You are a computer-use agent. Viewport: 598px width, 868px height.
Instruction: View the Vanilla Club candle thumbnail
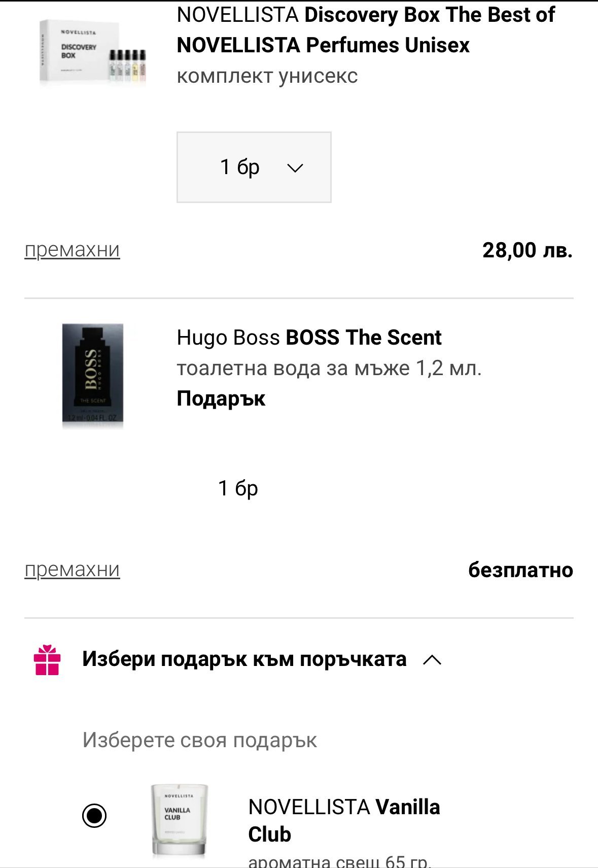pos(179,820)
